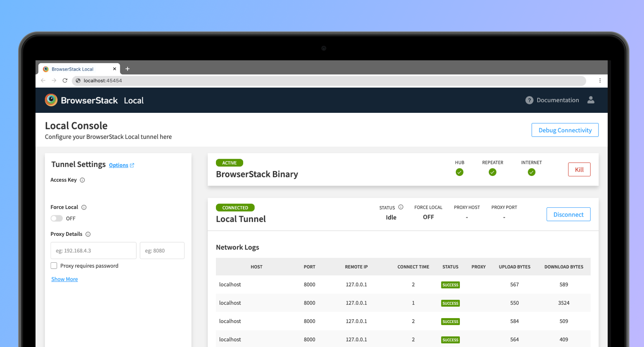Click the BrowserStack logo icon
This screenshot has height=347, width=644.
click(x=51, y=100)
